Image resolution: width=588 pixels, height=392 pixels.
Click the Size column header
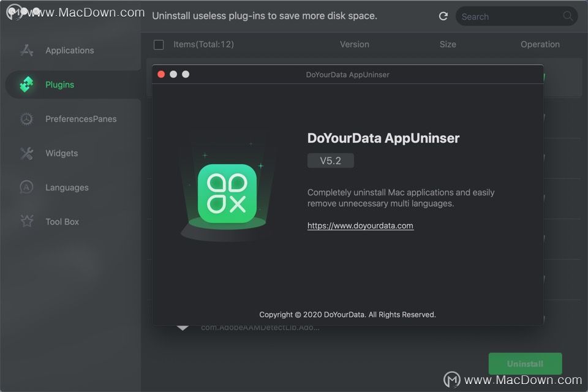click(x=448, y=44)
